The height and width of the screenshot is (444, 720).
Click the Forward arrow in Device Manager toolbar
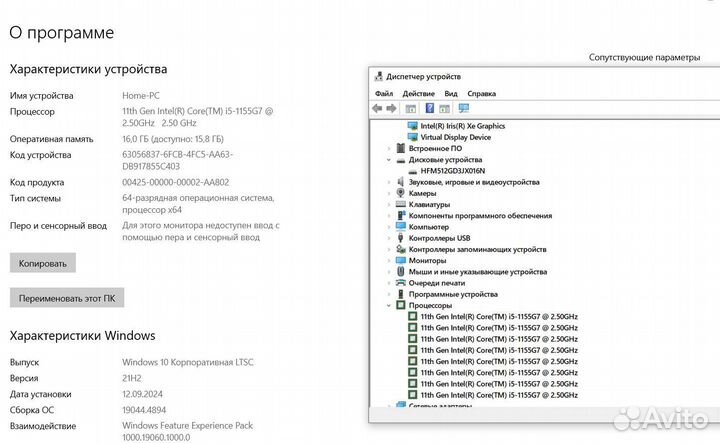pos(391,108)
